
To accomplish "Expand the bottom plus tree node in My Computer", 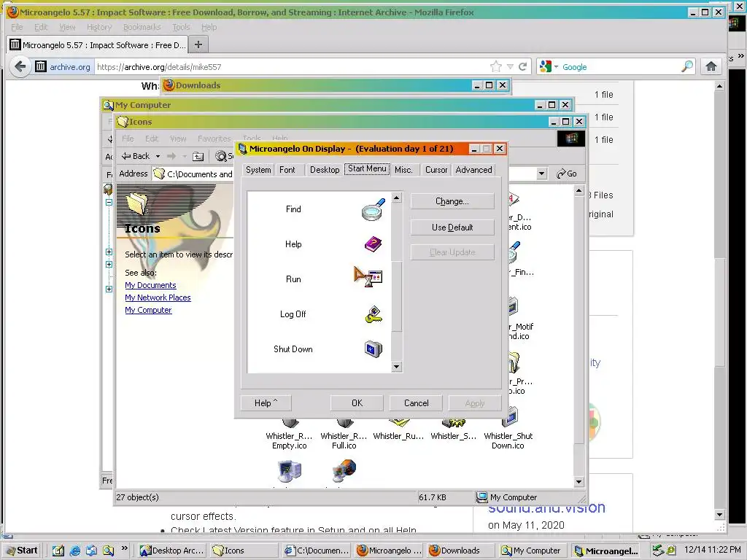I will [109, 289].
